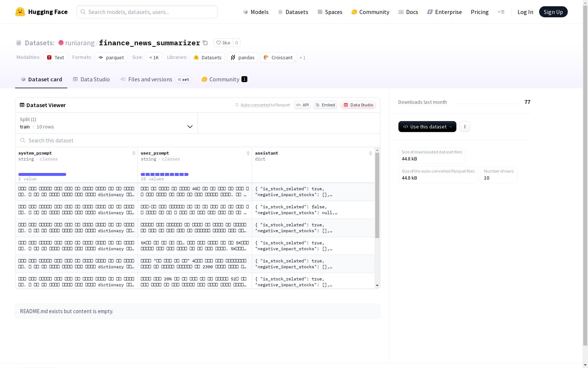Switch to the Community tab with badge 1
The height and width of the screenshot is (368, 588).
pyautogui.click(x=224, y=79)
